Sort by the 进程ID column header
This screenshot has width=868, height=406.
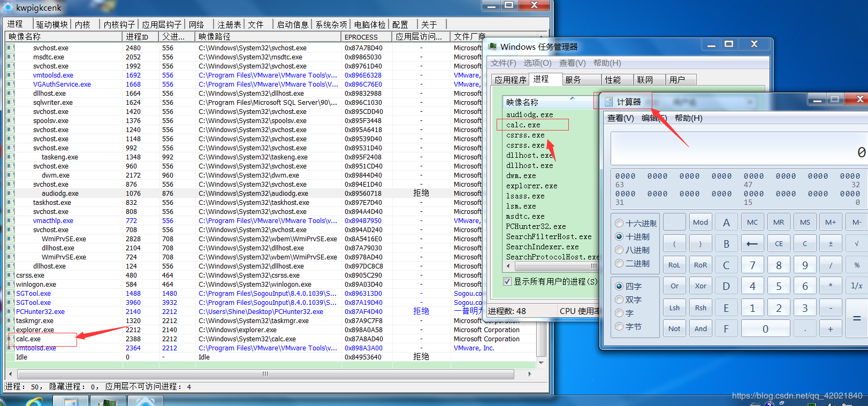point(141,36)
